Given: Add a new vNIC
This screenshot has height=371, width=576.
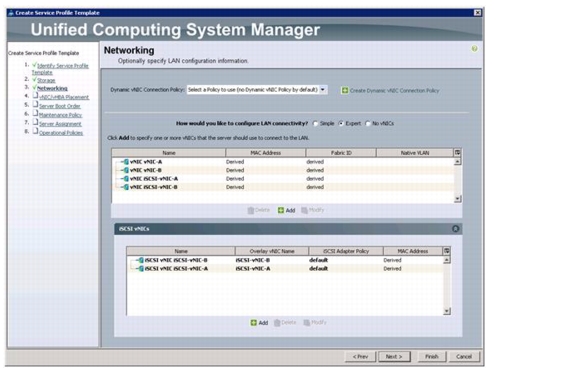Looking at the screenshot, I should [x=287, y=210].
